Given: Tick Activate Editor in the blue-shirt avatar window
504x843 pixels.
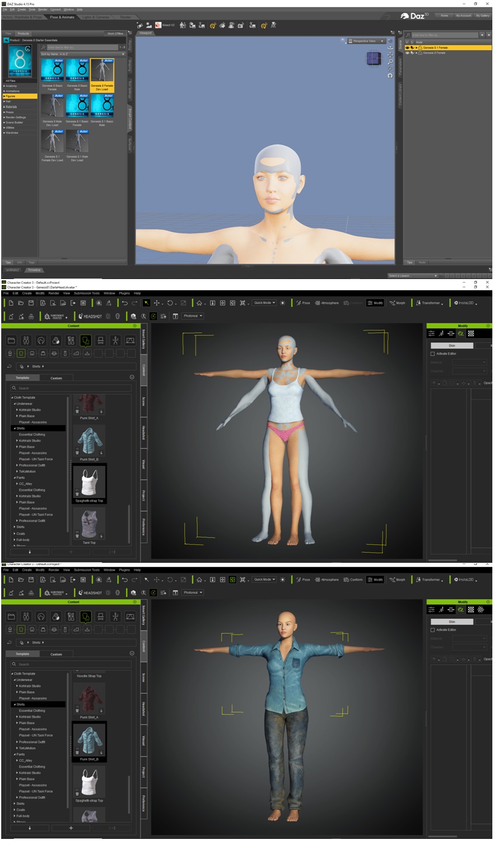Looking at the screenshot, I should tap(432, 630).
